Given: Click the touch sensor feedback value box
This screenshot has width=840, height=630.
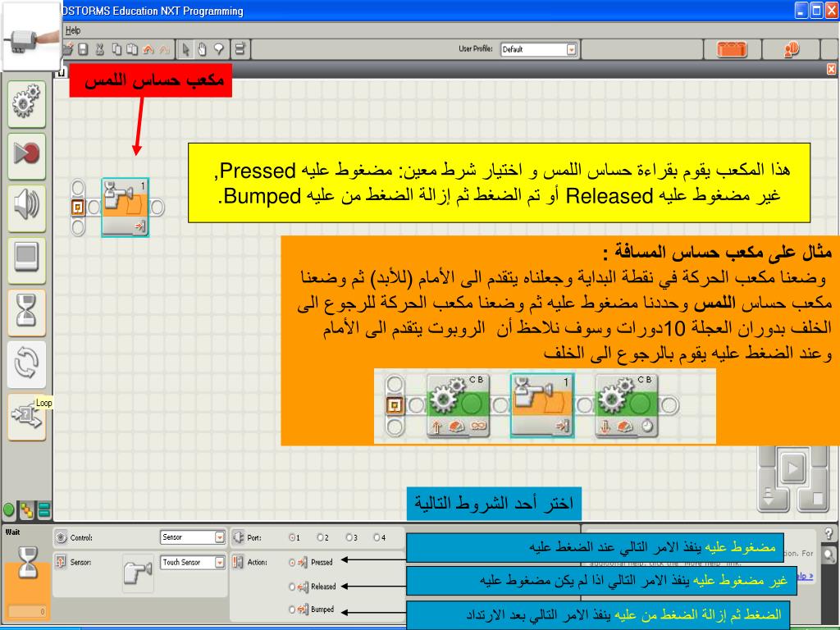Looking at the screenshot, I should (27, 611).
